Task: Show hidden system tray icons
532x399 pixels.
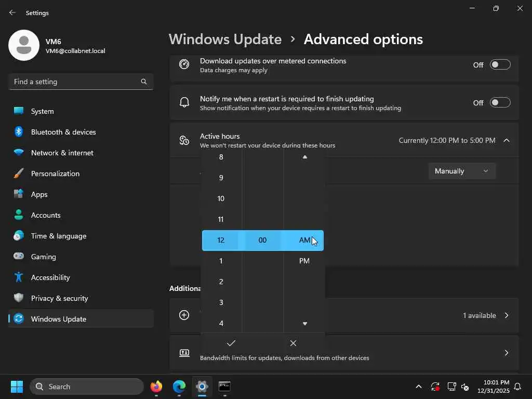Action: pos(419,387)
